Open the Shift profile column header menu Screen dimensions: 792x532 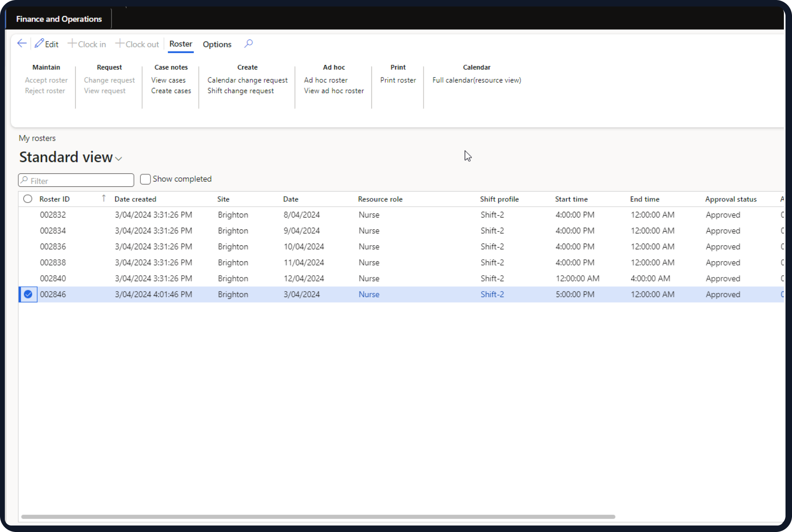tap(499, 199)
